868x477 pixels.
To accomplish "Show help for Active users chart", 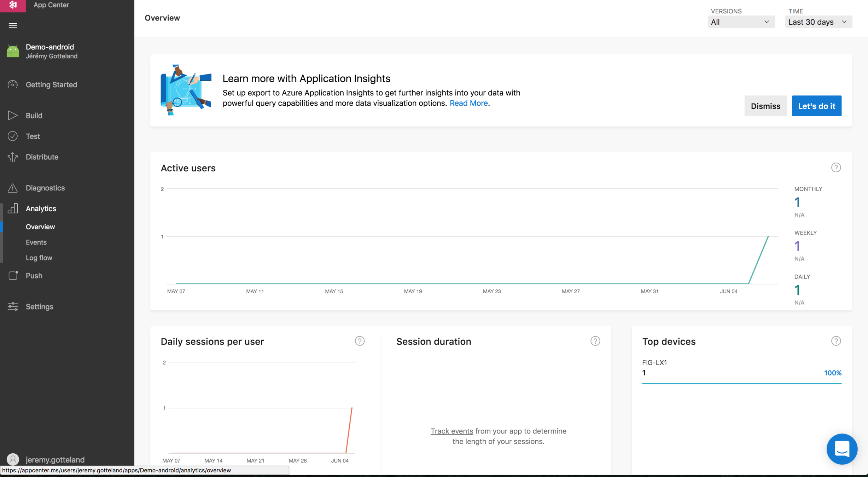I will pyautogui.click(x=836, y=167).
